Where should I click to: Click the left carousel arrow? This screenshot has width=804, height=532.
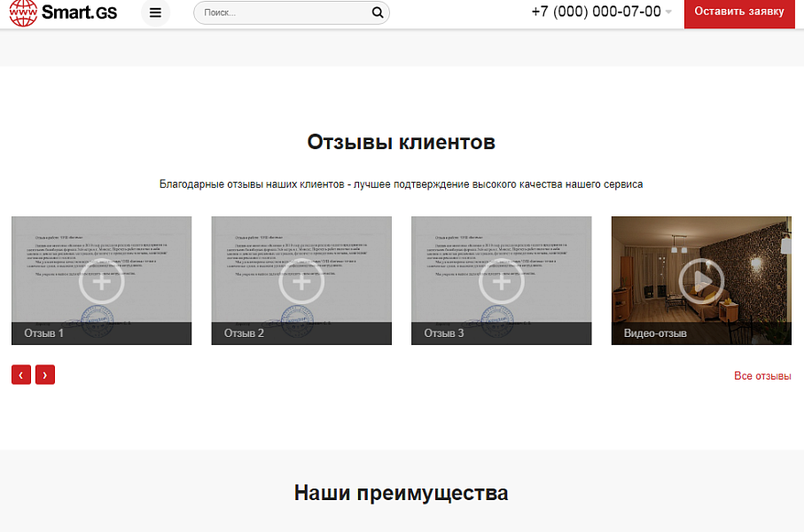[x=20, y=374]
